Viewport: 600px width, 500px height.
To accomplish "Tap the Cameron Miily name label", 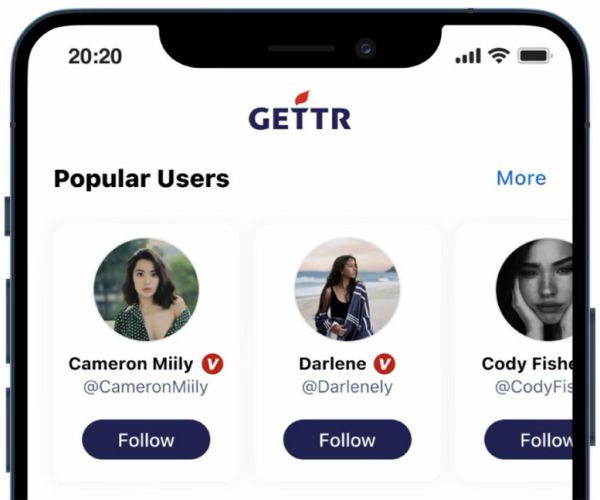I will click(131, 364).
